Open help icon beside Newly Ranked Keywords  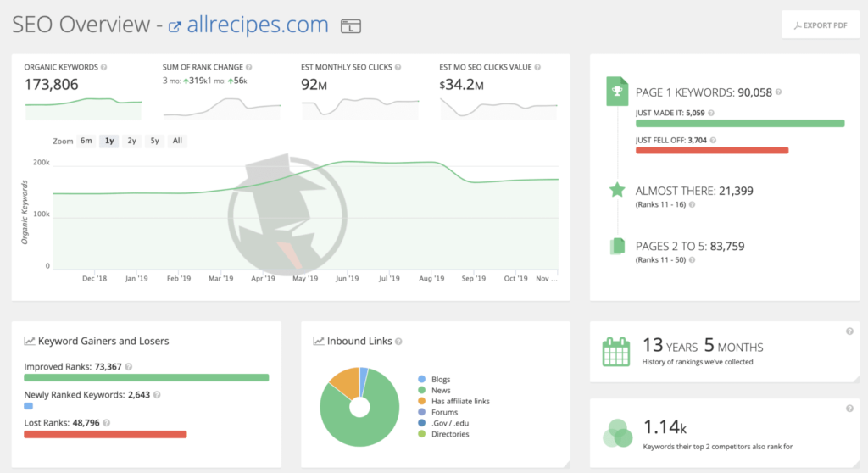[157, 395]
